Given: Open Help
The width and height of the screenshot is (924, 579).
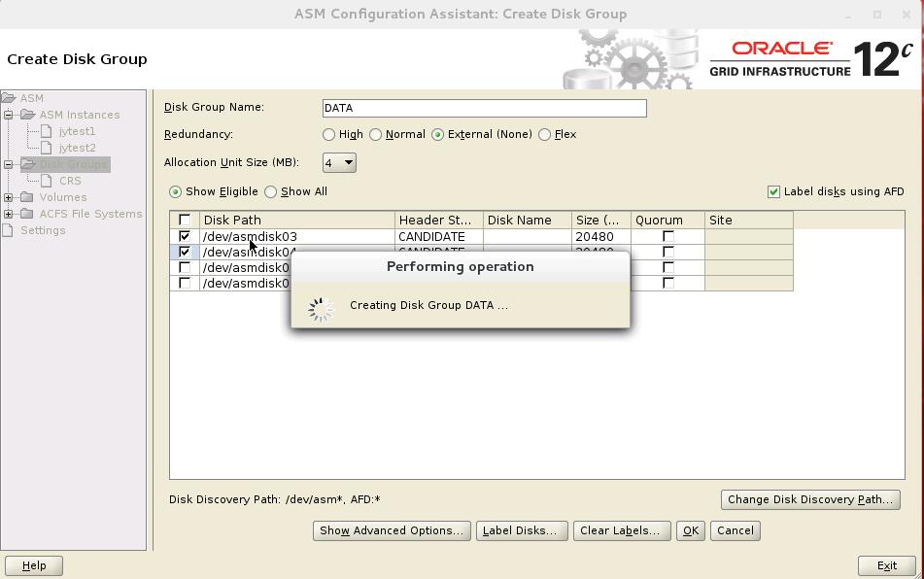Looking at the screenshot, I should click(x=34, y=565).
